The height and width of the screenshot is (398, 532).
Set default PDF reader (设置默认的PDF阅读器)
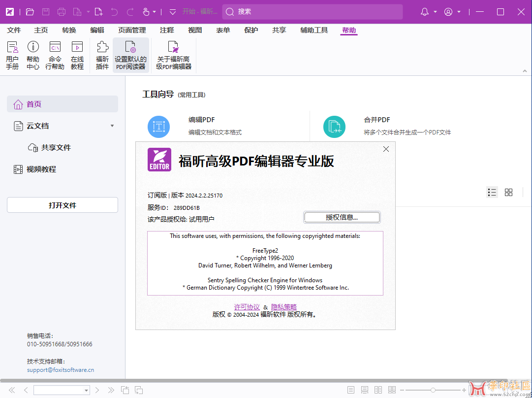pyautogui.click(x=130, y=55)
